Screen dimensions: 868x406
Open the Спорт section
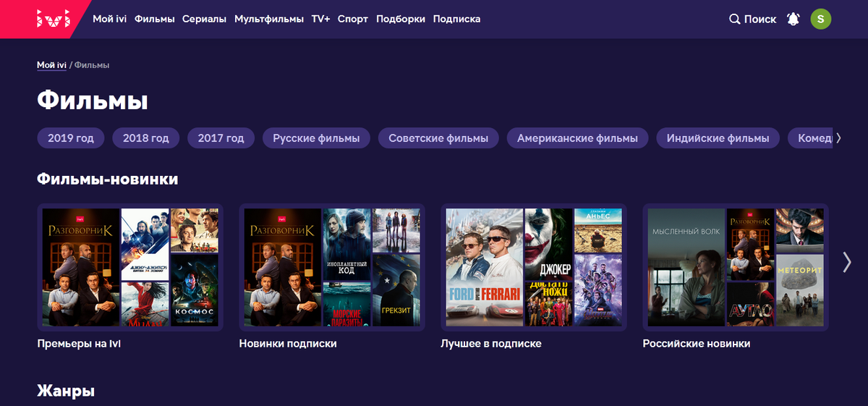[353, 19]
